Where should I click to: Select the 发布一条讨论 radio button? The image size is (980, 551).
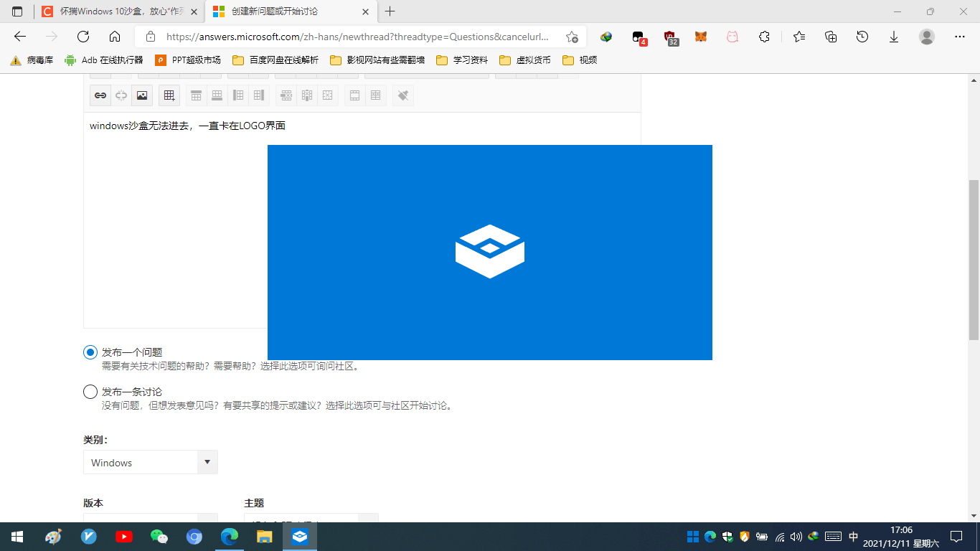pyautogui.click(x=90, y=392)
